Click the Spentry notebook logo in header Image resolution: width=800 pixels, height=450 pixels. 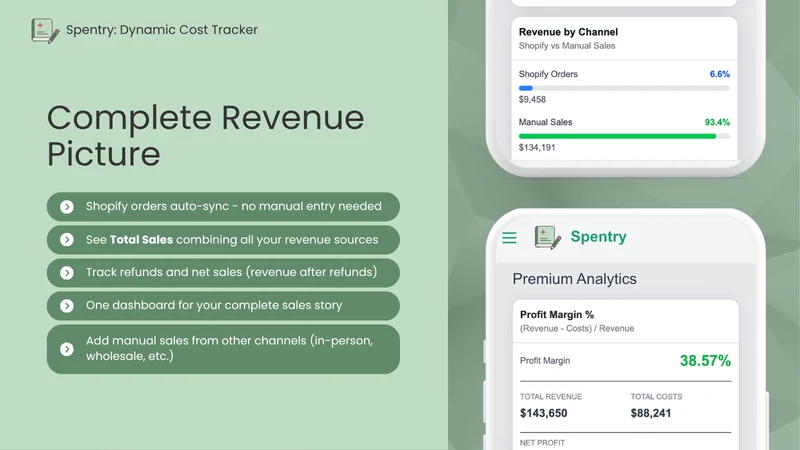click(x=45, y=31)
